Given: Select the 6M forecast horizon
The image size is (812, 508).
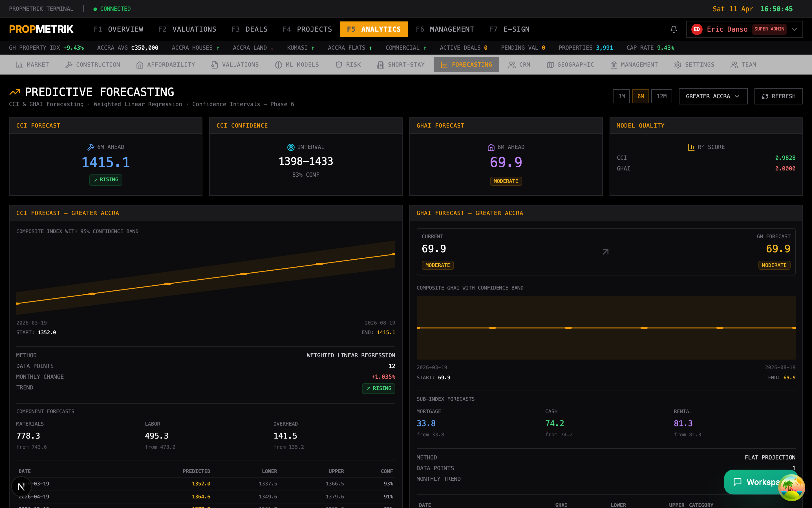Looking at the screenshot, I should (x=640, y=96).
